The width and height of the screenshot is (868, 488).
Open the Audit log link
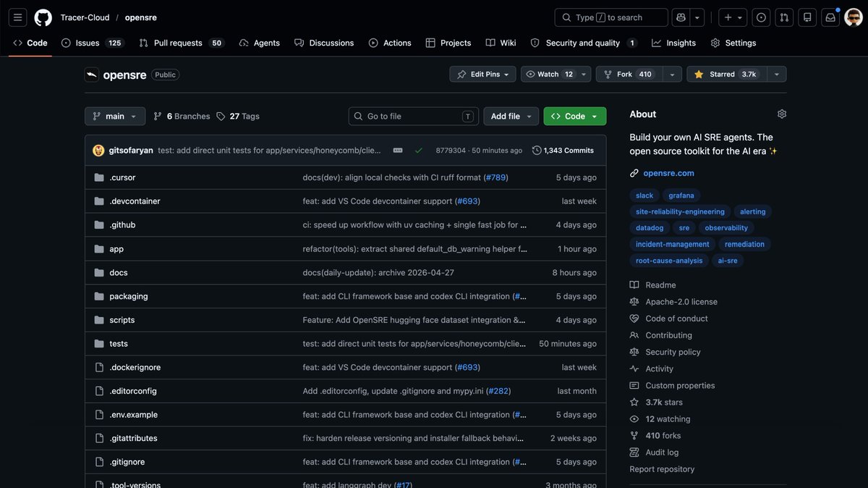tap(655, 453)
